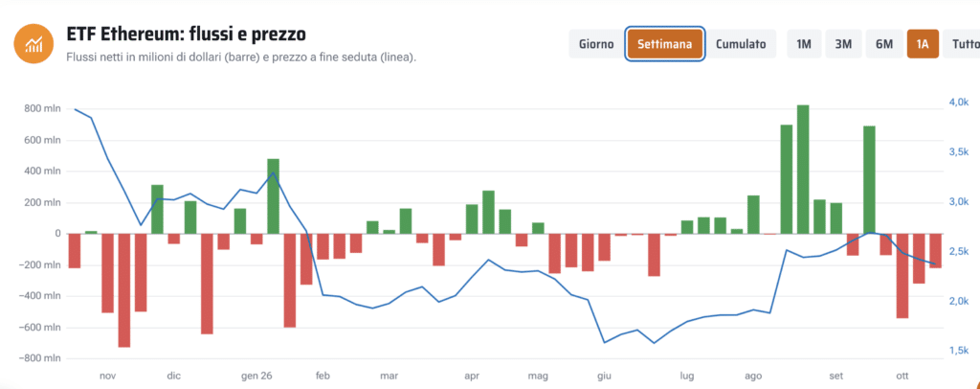Click the tallest green bar above 800 mln
Screen dimensions: 980x389
point(803,170)
